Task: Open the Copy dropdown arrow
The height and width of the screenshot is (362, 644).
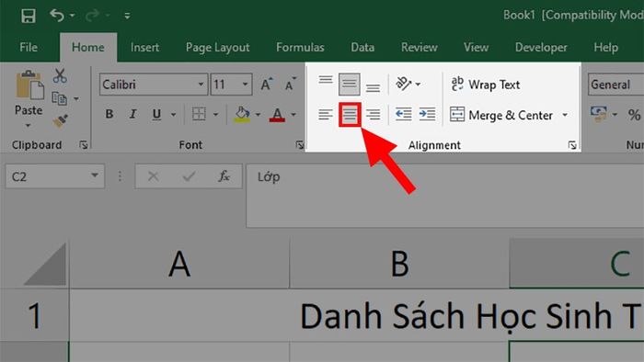Action: point(76,99)
